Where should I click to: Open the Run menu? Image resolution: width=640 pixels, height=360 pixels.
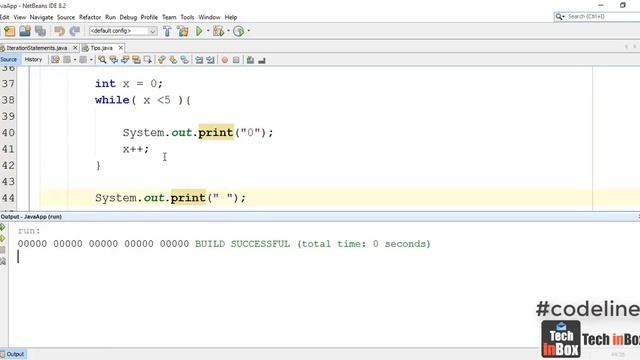click(x=110, y=17)
